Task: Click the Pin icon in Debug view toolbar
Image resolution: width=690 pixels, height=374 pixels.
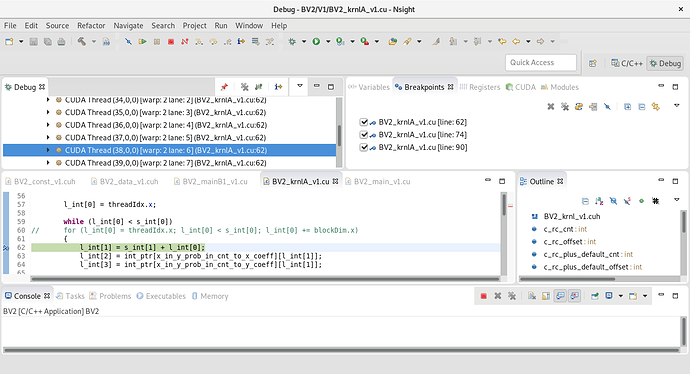Action: coord(224,87)
